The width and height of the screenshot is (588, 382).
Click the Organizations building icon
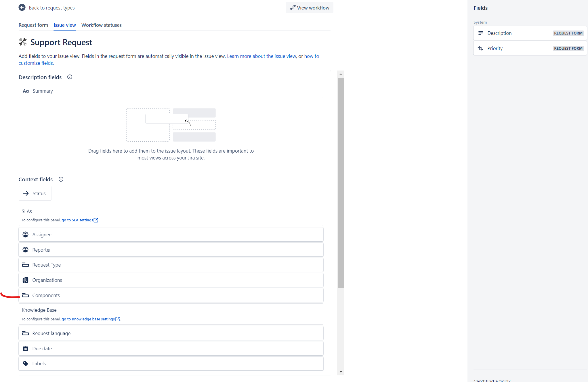[26, 280]
